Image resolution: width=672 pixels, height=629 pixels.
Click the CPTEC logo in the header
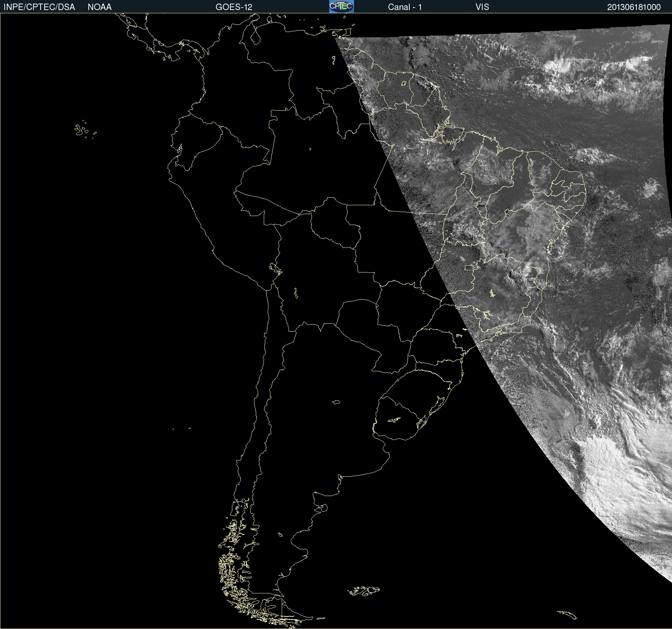(x=341, y=6)
